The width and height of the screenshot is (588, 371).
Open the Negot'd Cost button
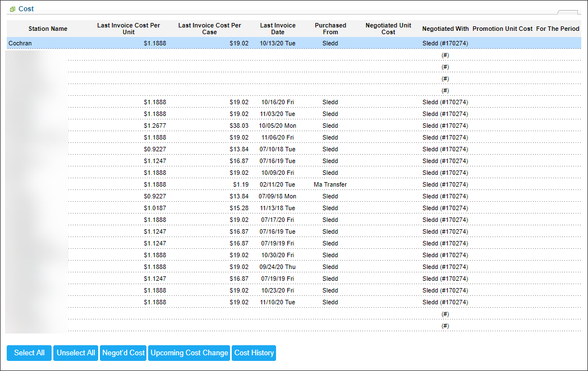[x=123, y=353]
